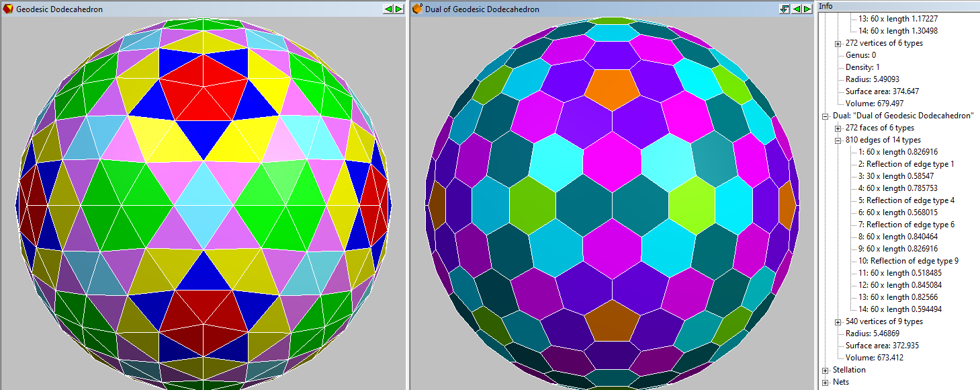Viewport: 980px width, 390px height.
Task: Click the Dual of Geodesic Dodecahedron window icon
Action: click(x=417, y=9)
